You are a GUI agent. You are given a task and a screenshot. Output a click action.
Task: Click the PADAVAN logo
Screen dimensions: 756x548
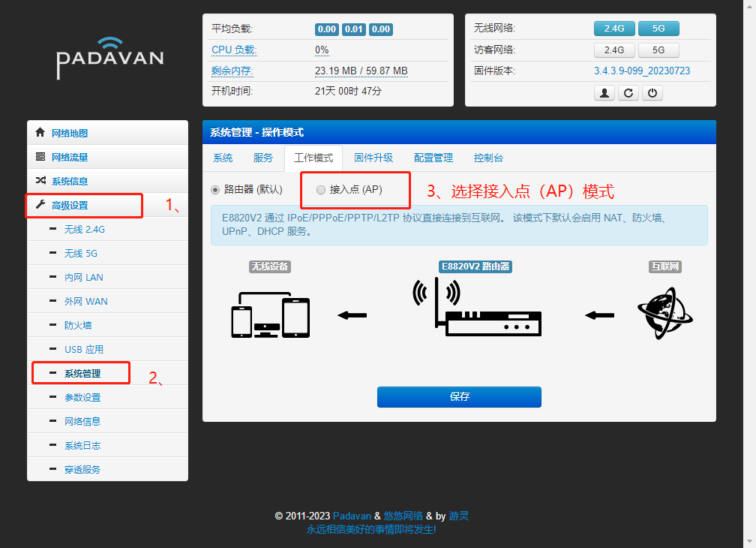click(x=109, y=58)
